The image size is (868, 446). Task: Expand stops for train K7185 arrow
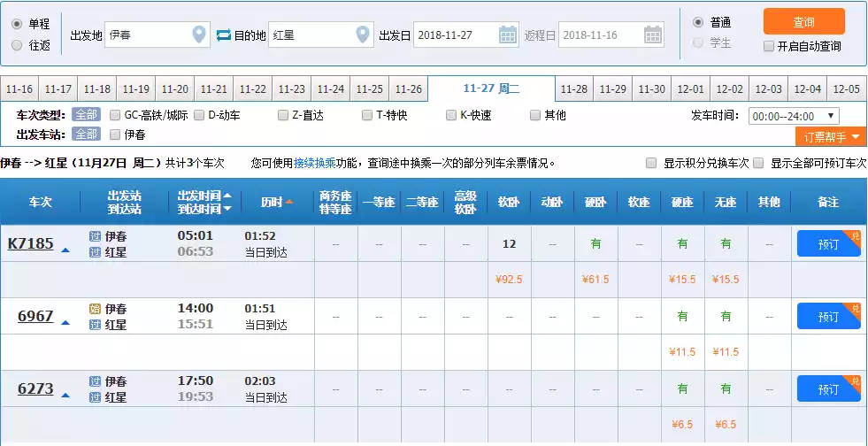tap(65, 250)
